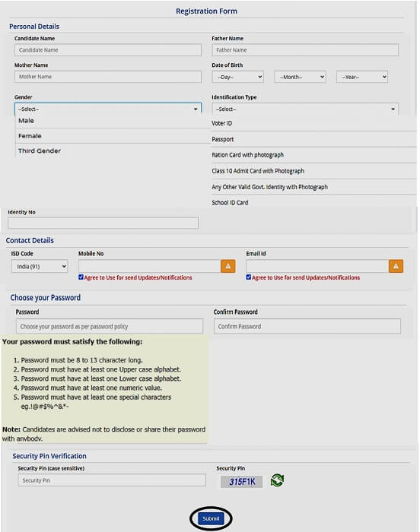Image resolution: width=420 pixels, height=532 pixels.
Task: Click the Father Name input field
Action: (305, 50)
